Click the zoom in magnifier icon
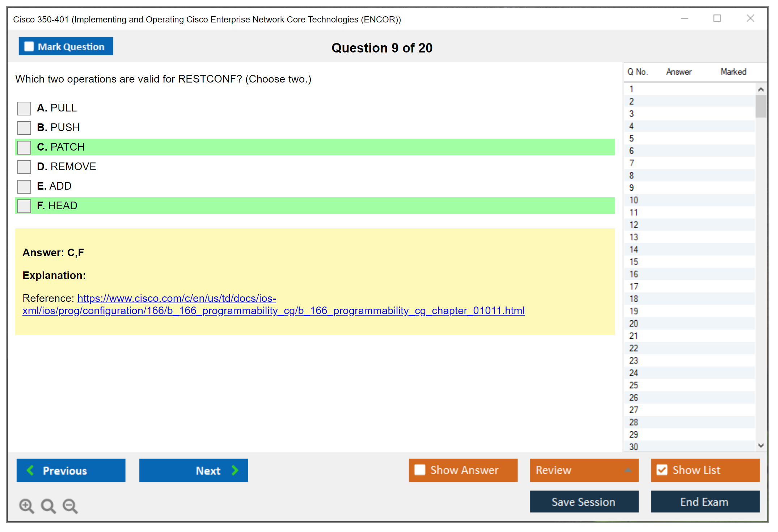Viewport: 778px width, 532px height. 26,505
